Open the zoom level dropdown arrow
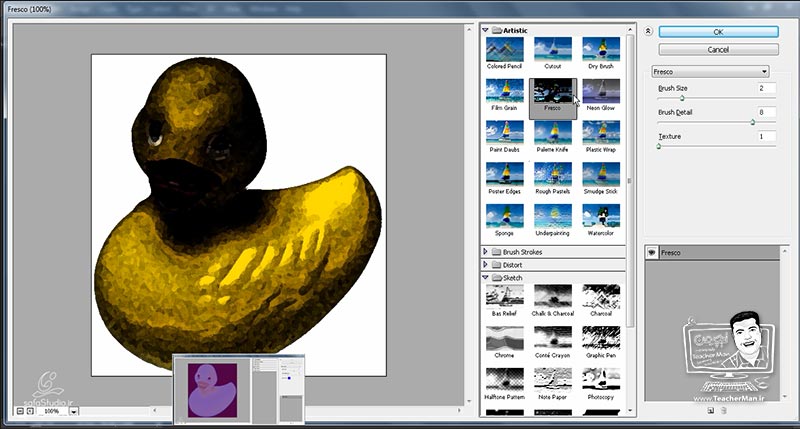Viewport: 800px width, 429px height. coord(74,411)
